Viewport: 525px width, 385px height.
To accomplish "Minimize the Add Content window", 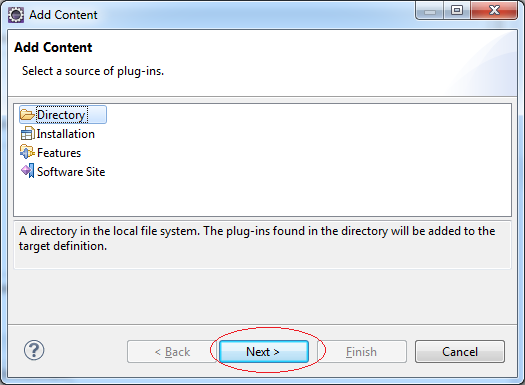I will tap(430, 11).
